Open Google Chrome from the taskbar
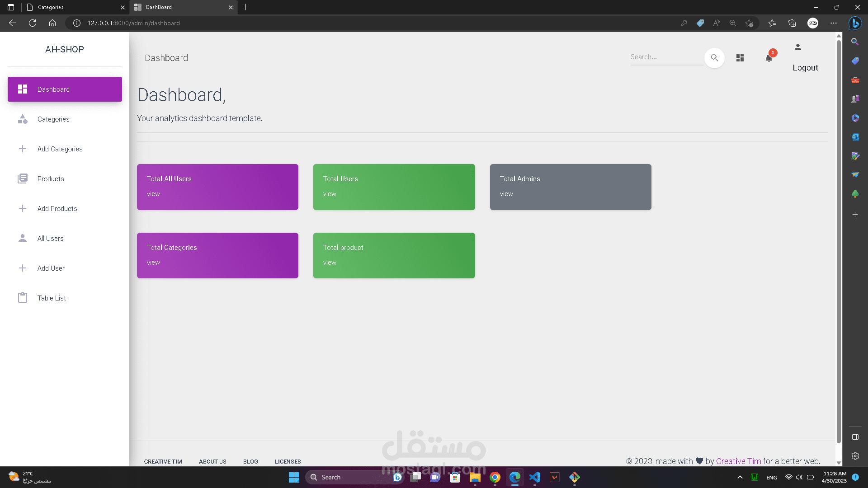Image resolution: width=868 pixels, height=488 pixels. point(495,477)
